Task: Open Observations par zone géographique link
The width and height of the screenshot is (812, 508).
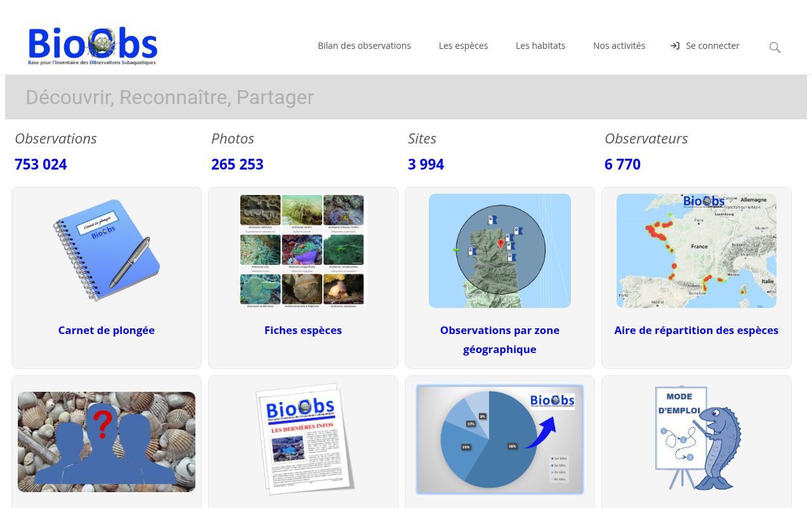Action: pyautogui.click(x=500, y=340)
